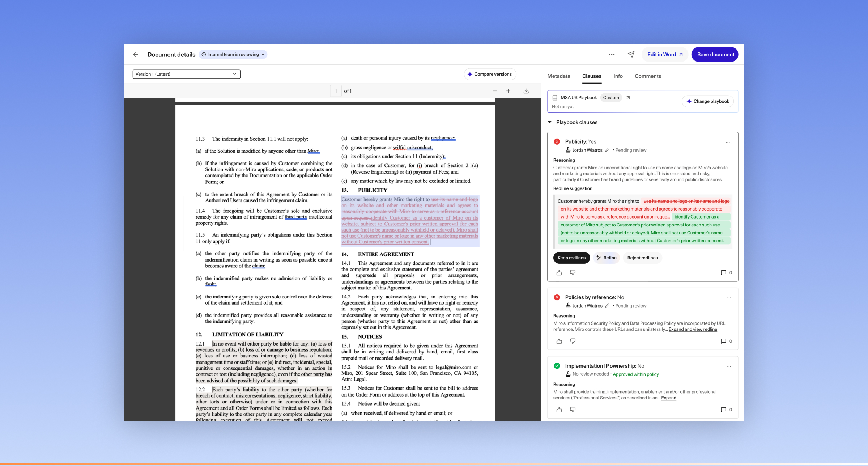The image size is (868, 466).
Task: Zoom in document with plus icon
Action: pyautogui.click(x=508, y=91)
